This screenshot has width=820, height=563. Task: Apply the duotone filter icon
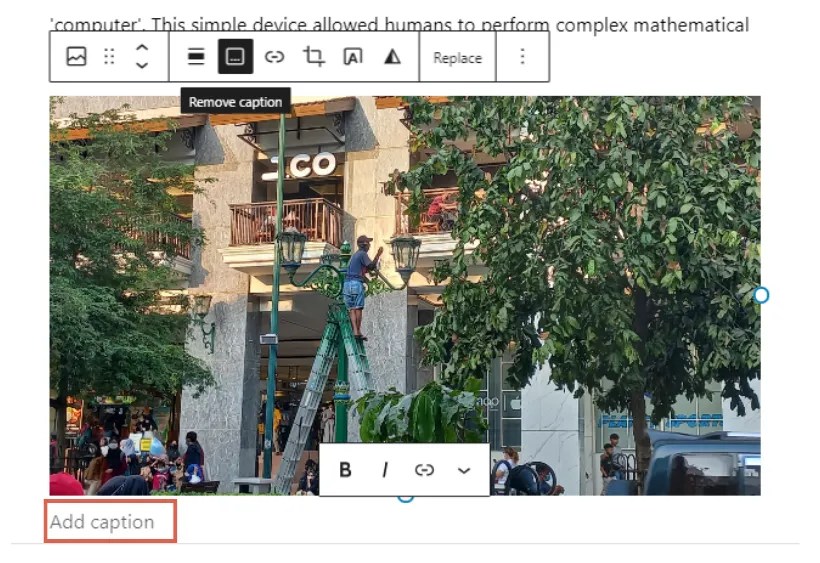392,56
